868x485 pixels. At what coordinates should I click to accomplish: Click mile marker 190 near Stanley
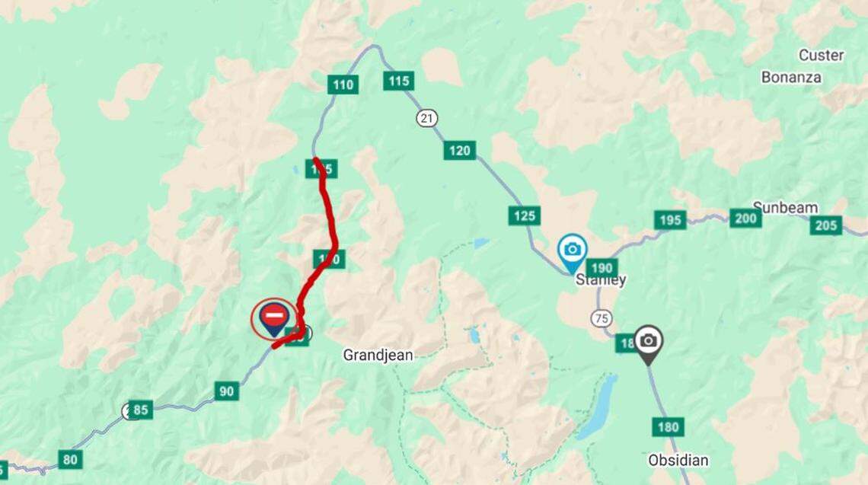[x=602, y=268]
